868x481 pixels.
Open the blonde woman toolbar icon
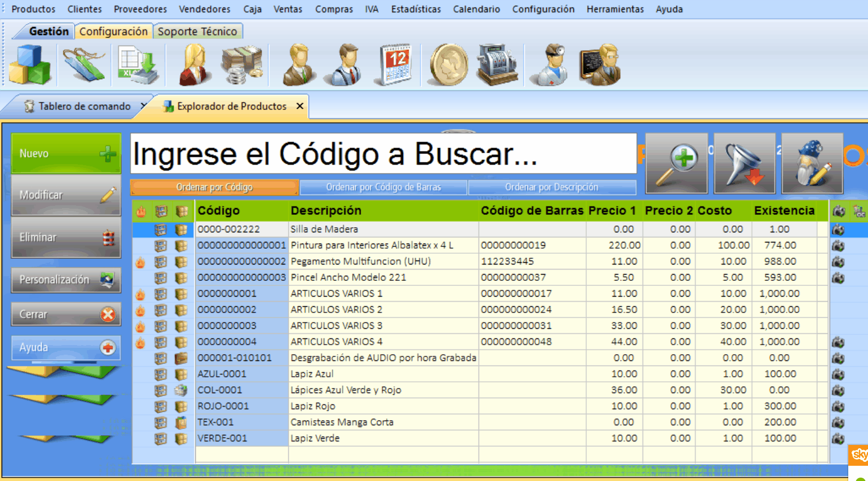pos(194,65)
